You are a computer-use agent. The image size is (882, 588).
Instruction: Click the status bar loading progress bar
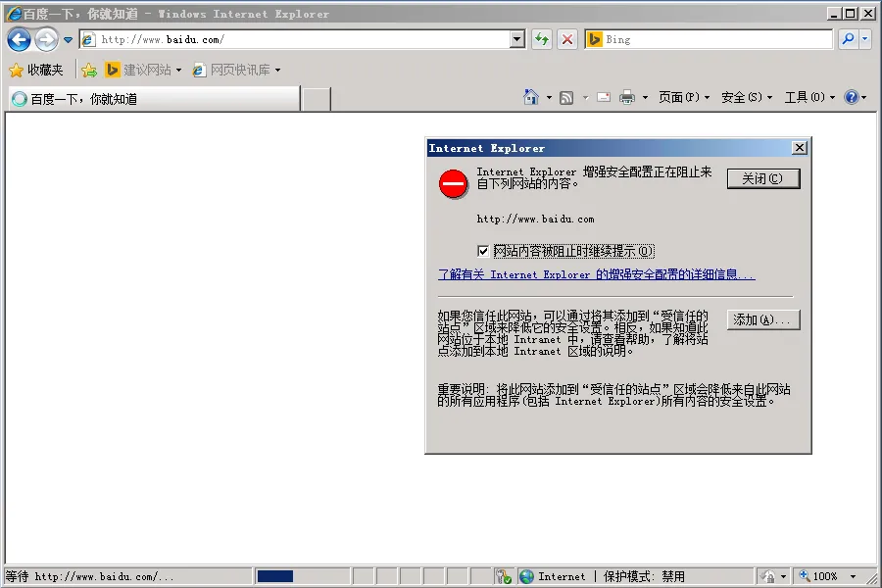(x=303, y=576)
